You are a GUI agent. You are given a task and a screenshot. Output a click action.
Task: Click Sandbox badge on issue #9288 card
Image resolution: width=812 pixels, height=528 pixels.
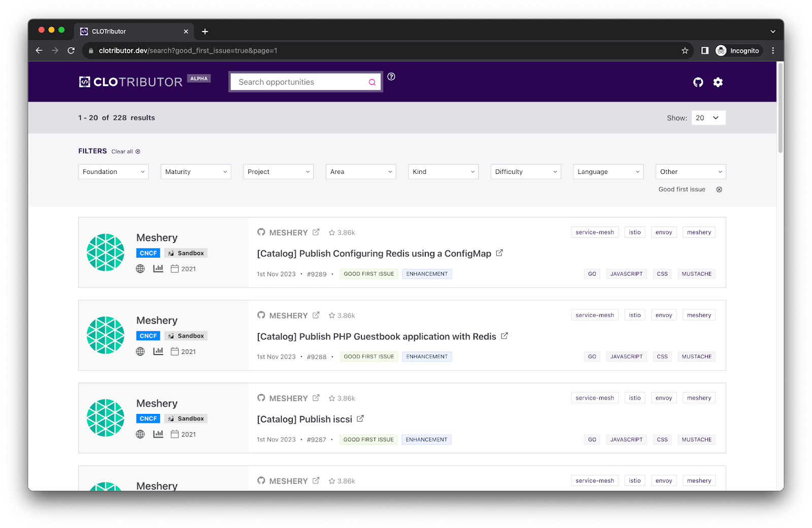(x=186, y=336)
